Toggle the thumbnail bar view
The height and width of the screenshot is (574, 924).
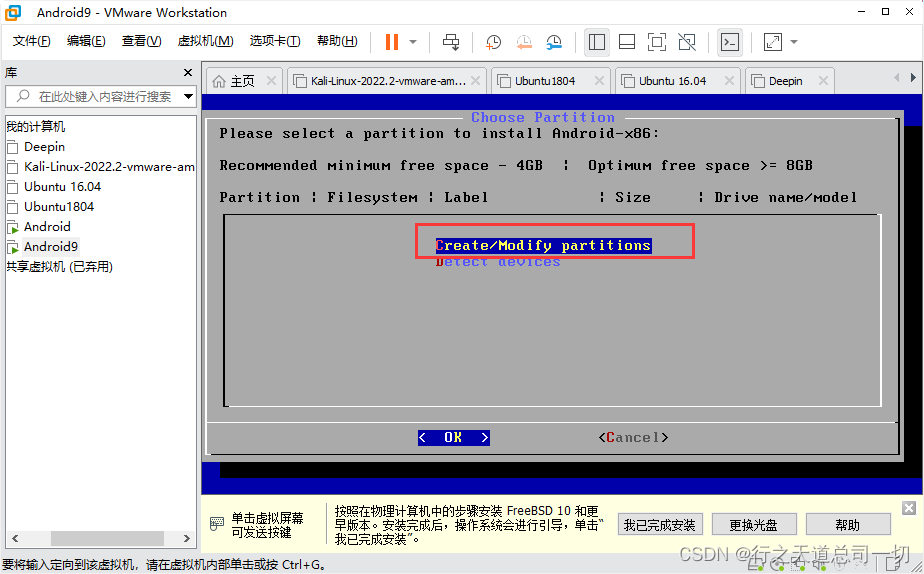627,42
